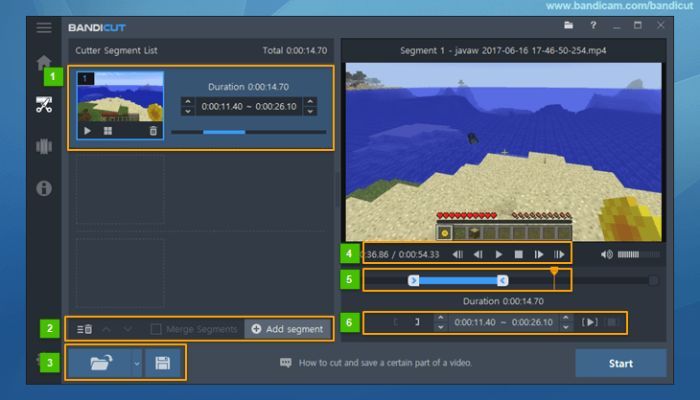The width and height of the screenshot is (700, 400).
Task: Jump to next keyframe in player
Action: [x=559, y=254]
